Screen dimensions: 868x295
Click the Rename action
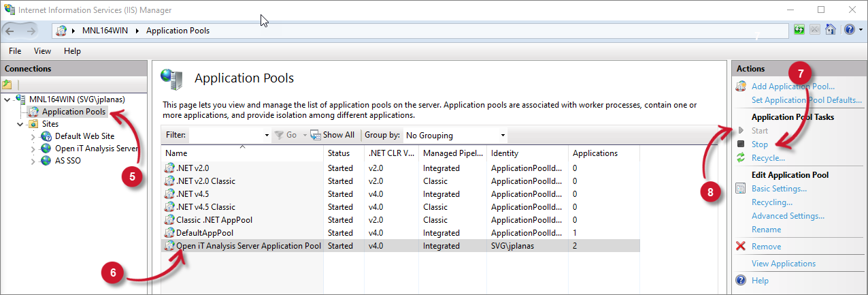coord(766,230)
